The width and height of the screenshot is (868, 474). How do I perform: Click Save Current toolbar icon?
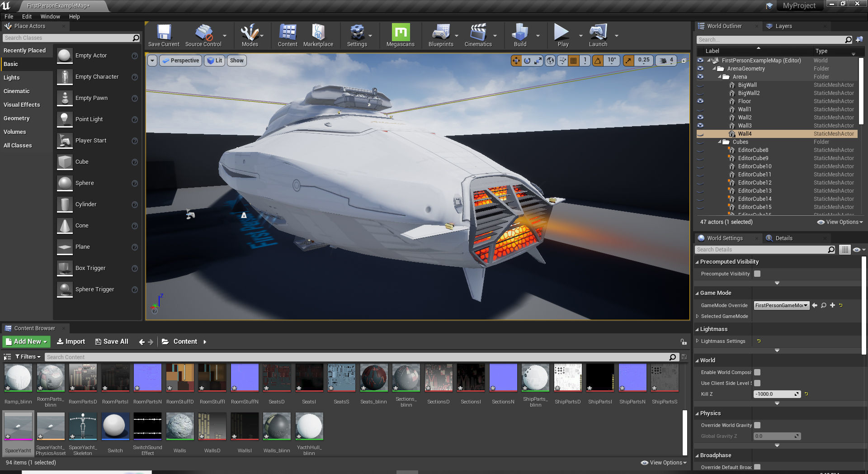click(164, 35)
